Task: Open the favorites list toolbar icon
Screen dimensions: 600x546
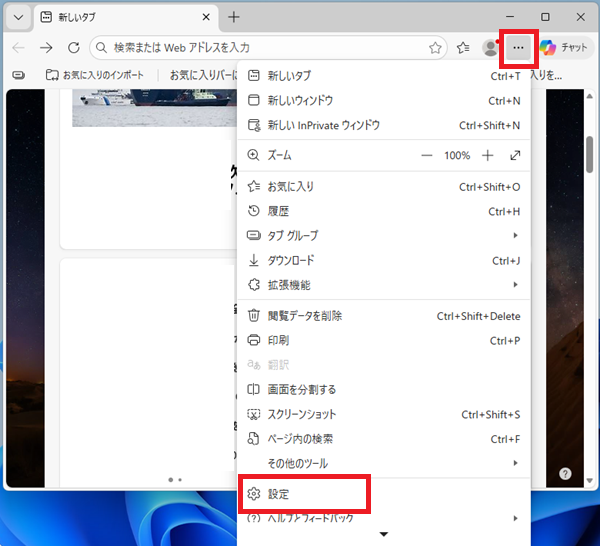Action: click(x=463, y=47)
